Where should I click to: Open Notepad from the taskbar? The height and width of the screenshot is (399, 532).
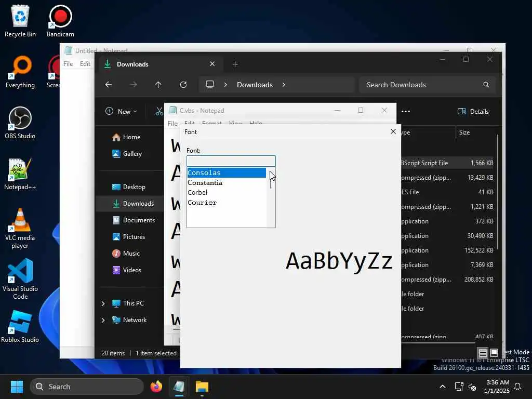[179, 387]
